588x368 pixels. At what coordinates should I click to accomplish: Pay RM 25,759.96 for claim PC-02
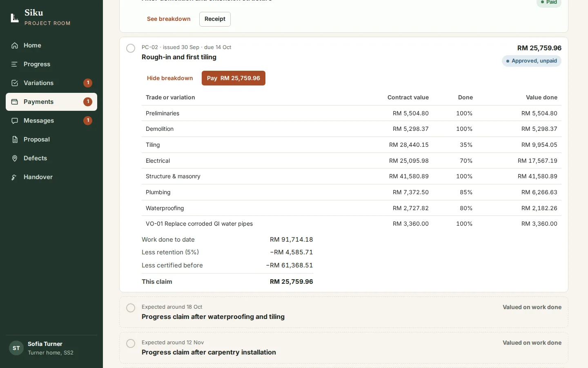(x=234, y=78)
